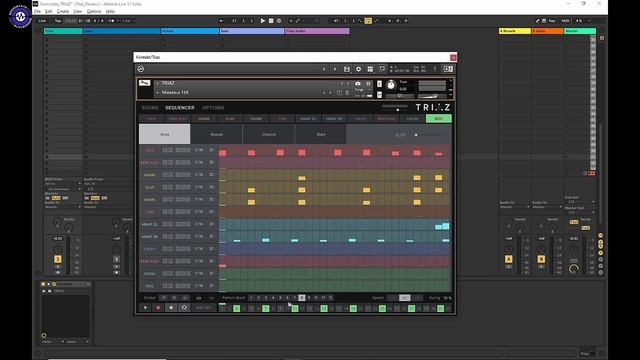640x360 pixels.
Task: Click the TRIAZ sequencer record button
Action: pos(158,307)
